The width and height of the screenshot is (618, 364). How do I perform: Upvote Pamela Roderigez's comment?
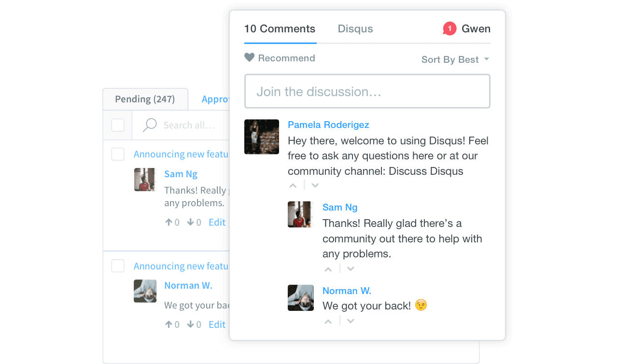[x=293, y=185]
